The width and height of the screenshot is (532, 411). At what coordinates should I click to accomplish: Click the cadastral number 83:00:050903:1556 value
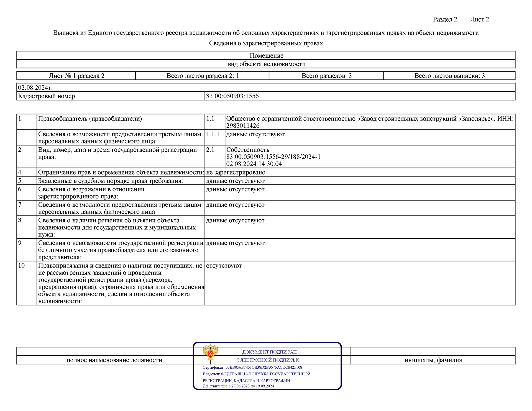tap(232, 96)
